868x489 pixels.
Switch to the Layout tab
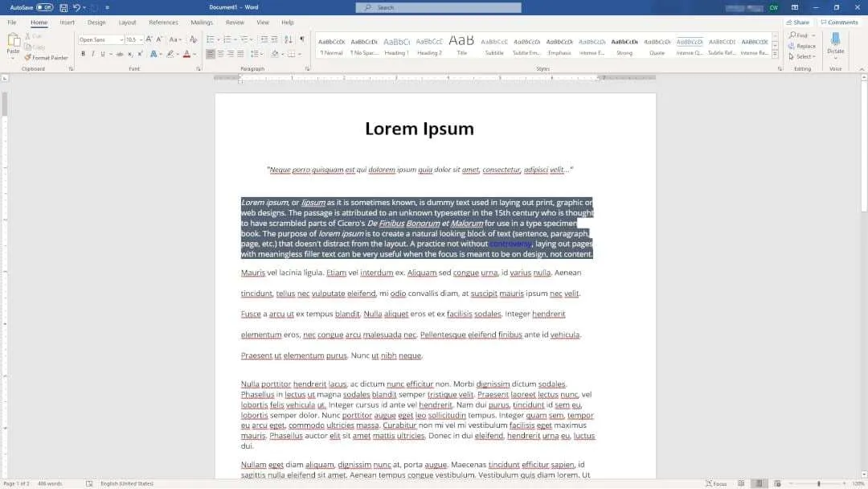coord(127,23)
